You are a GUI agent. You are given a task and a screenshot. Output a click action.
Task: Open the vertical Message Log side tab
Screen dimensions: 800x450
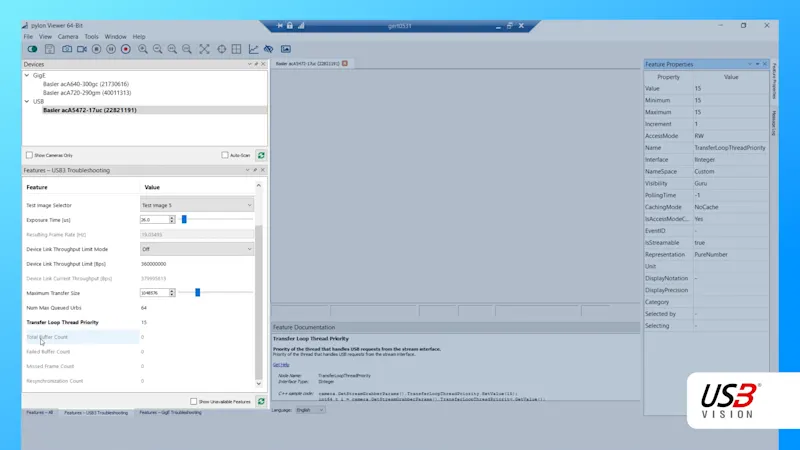click(x=774, y=123)
